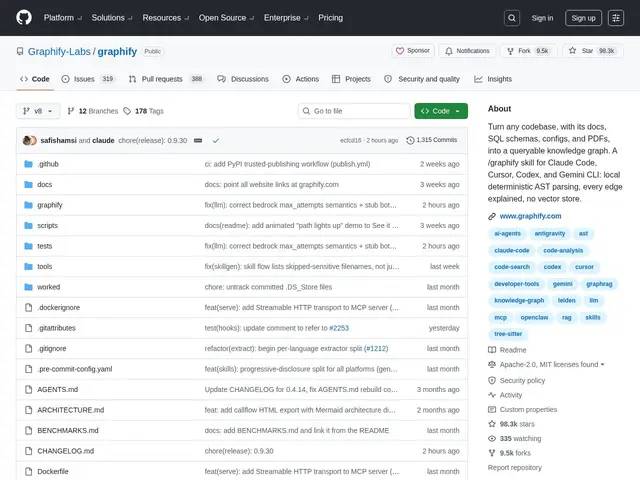Switch to the Actions tab

point(300,79)
